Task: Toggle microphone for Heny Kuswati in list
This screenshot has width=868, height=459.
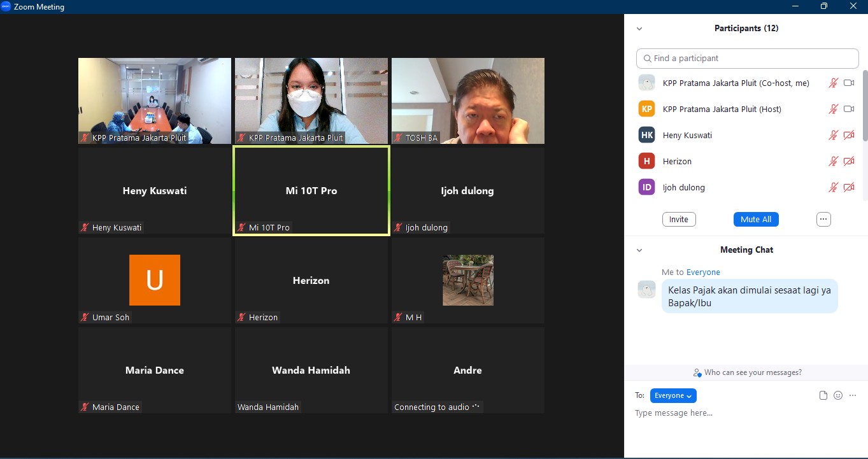Action: pos(833,135)
